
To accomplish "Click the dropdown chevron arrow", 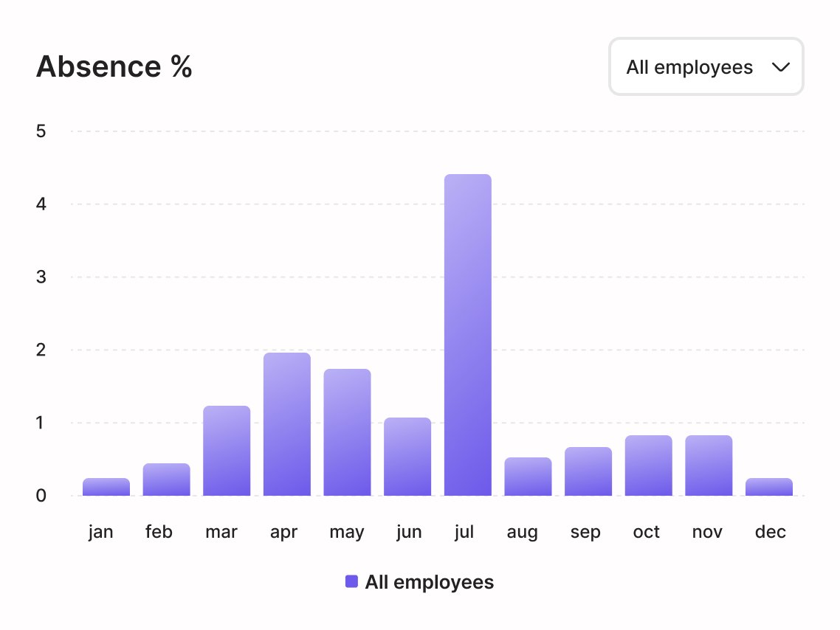I will 780,67.
